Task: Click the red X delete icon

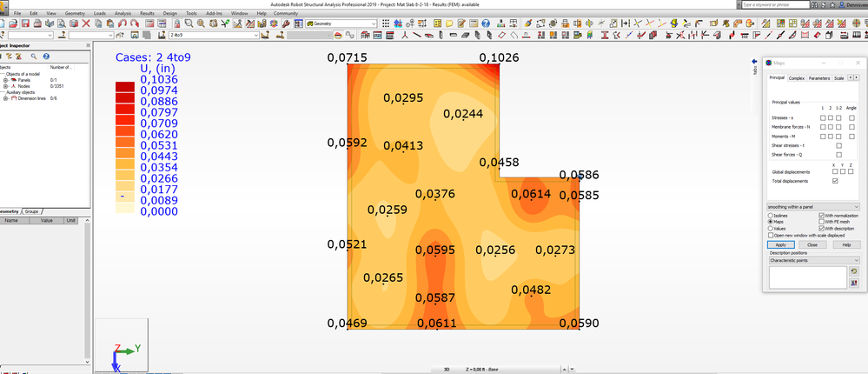Action: 86,23
